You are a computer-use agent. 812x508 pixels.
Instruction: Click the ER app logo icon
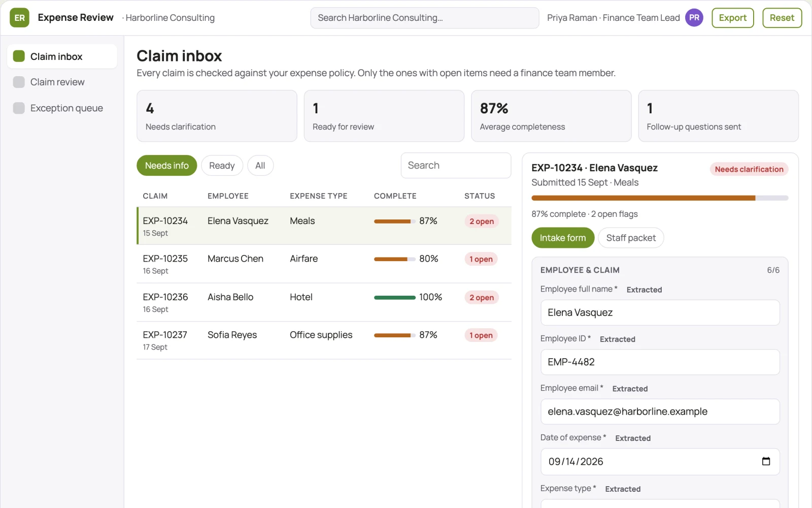[x=19, y=18]
